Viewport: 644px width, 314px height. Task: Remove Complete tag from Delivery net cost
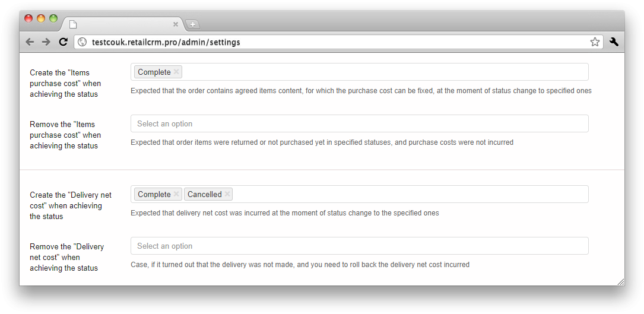[x=176, y=195]
